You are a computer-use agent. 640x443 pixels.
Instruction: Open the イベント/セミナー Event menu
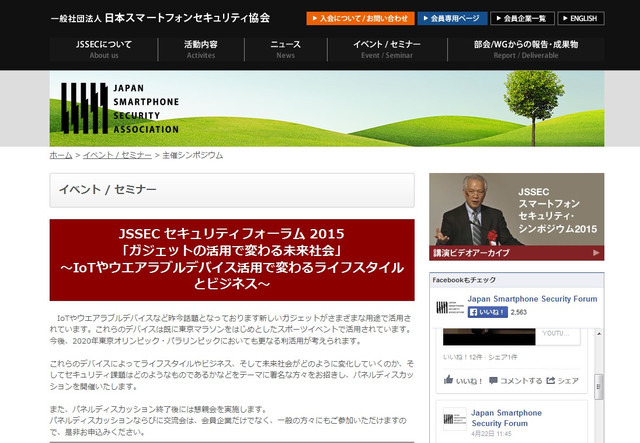tap(387, 49)
